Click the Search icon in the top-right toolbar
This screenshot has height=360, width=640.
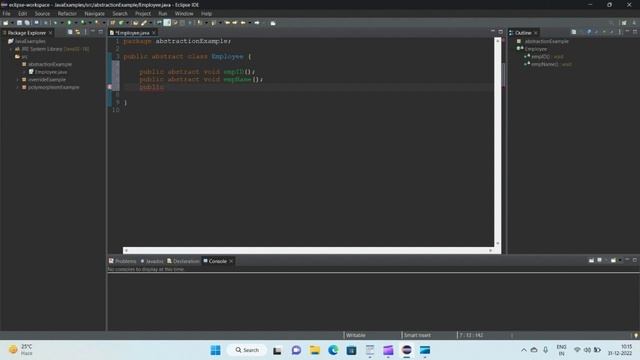click(x=611, y=23)
